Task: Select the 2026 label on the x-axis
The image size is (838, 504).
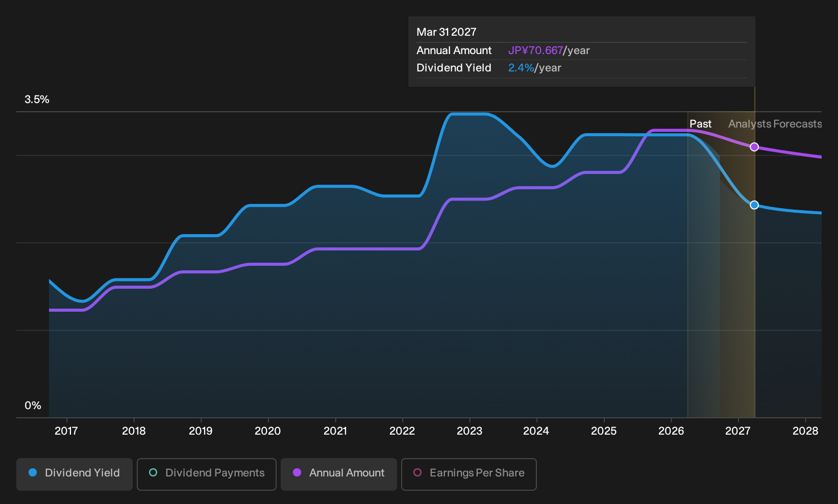Action: (671, 431)
